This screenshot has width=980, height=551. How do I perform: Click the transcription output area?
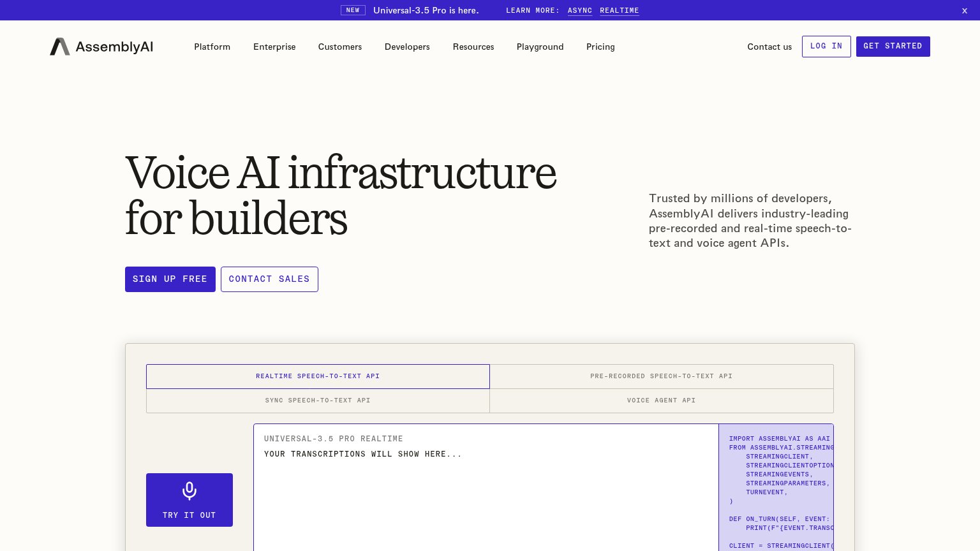point(486,488)
